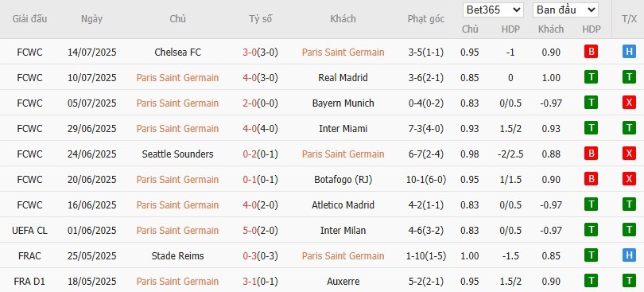Open Atletico Madrid team link

click(343, 204)
